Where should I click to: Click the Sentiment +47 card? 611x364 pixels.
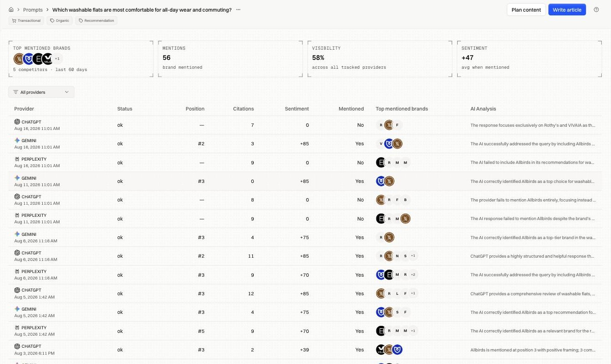point(529,58)
